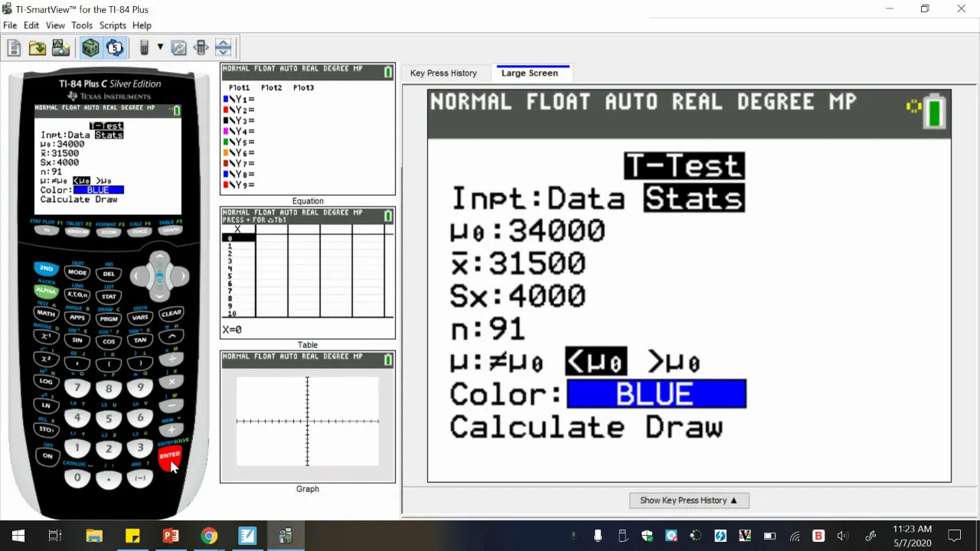980x551 pixels.
Task: Click the calculator model toolbar icon
Action: point(143,48)
